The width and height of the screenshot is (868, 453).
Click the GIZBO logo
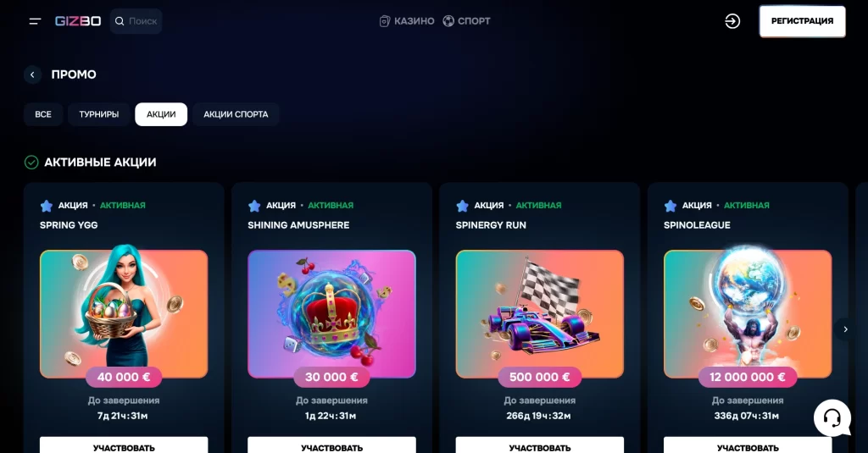(78, 21)
